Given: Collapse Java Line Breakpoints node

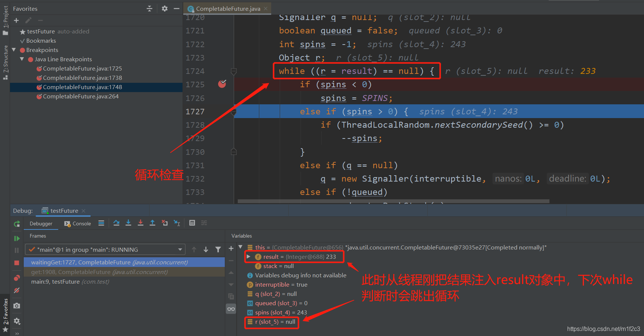Looking at the screenshot, I should (x=22, y=59).
